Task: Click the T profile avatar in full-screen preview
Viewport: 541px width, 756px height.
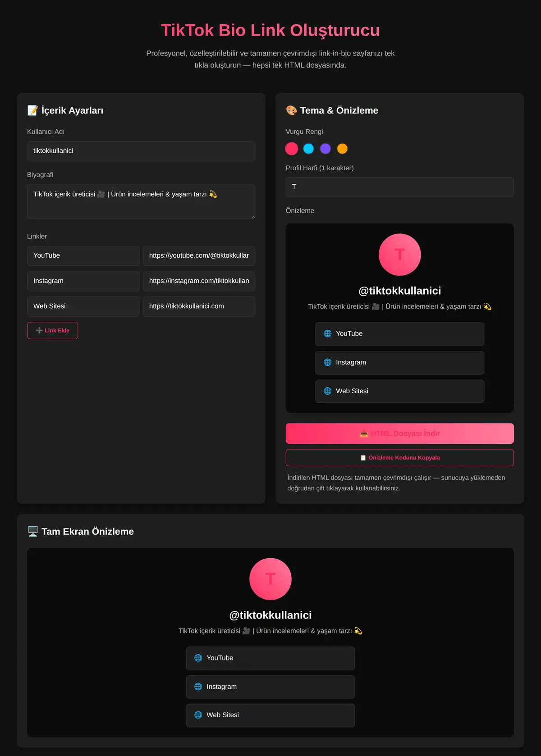Action: click(270, 579)
